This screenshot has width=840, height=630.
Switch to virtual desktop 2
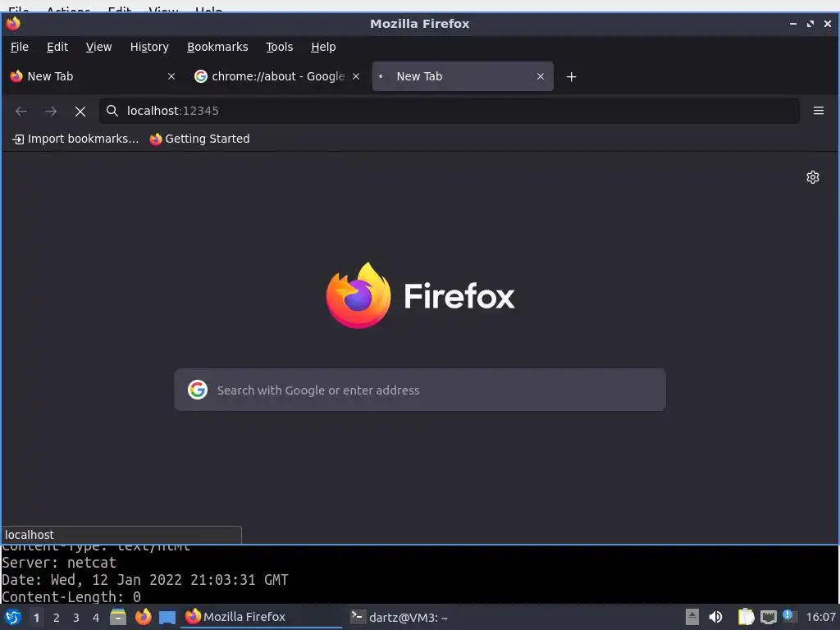[x=57, y=618]
